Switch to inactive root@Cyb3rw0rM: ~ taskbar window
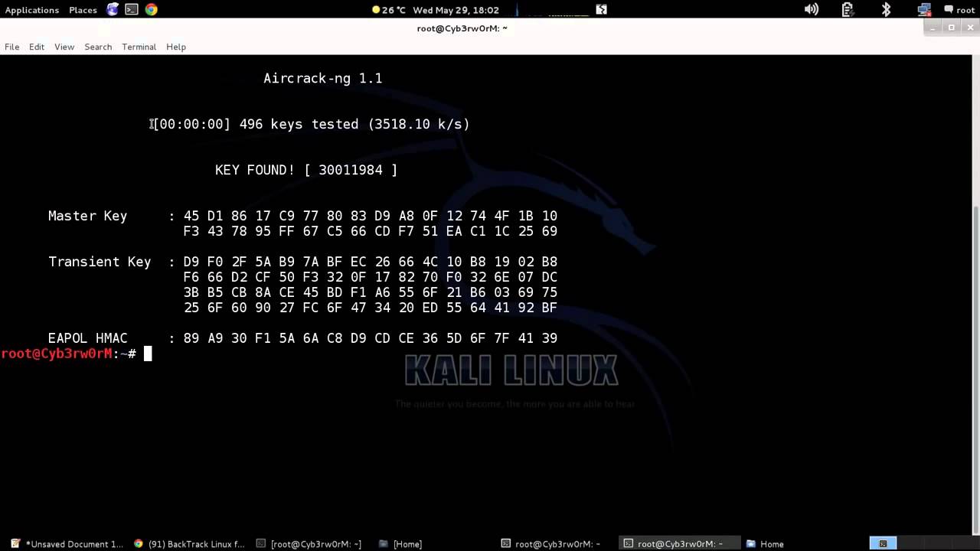This screenshot has height=551, width=980. click(x=551, y=544)
